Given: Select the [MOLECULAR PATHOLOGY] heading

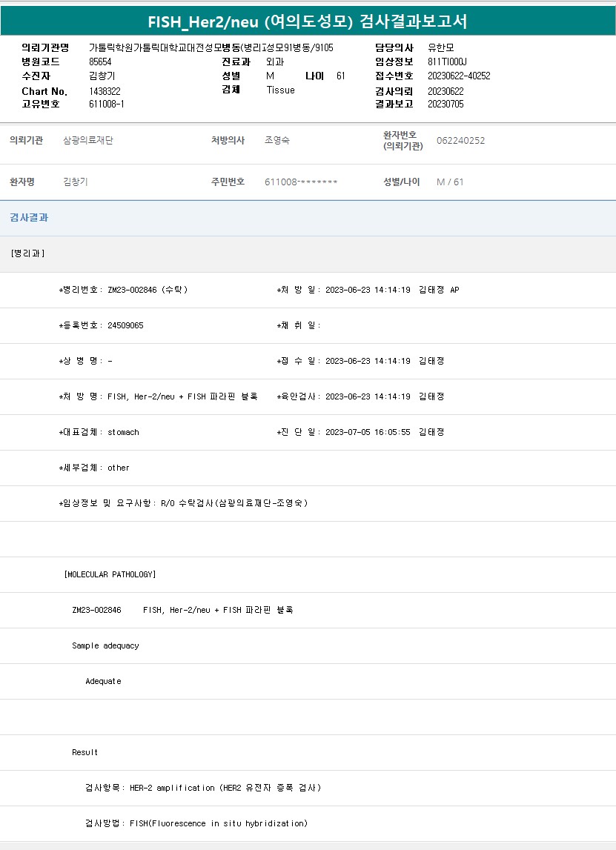Looking at the screenshot, I should point(110,574).
